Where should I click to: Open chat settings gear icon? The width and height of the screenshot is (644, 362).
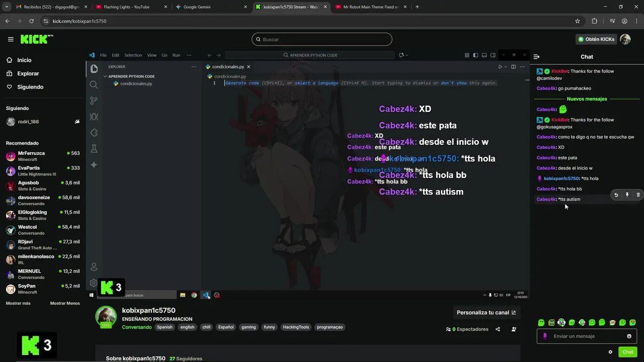[610, 352]
